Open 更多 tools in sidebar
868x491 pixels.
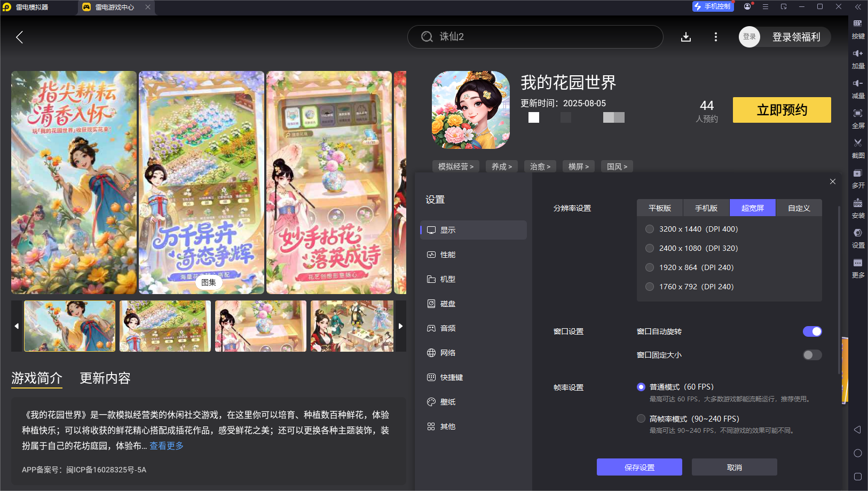tap(858, 268)
